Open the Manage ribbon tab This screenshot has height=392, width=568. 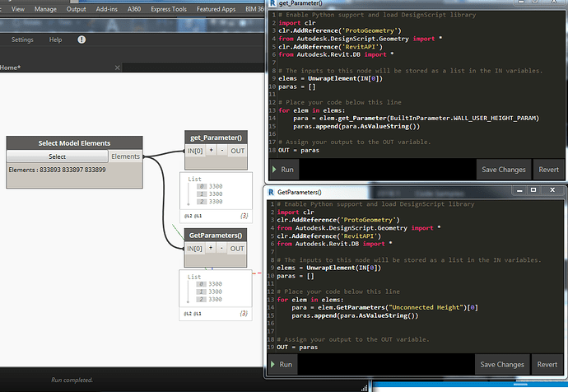pos(45,9)
